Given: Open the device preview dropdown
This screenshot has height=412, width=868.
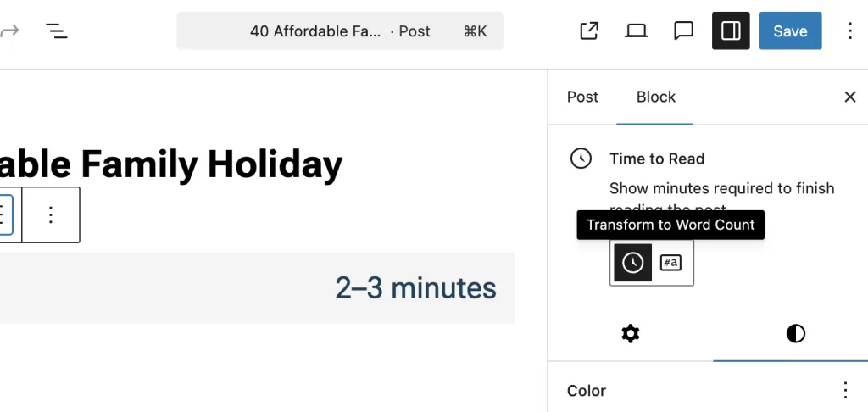Looking at the screenshot, I should [x=636, y=31].
